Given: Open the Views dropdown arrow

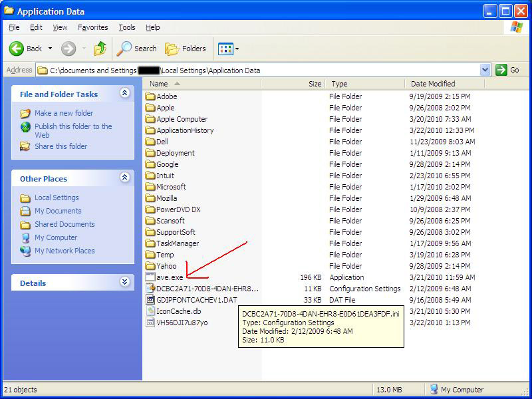Looking at the screenshot, I should click(237, 49).
